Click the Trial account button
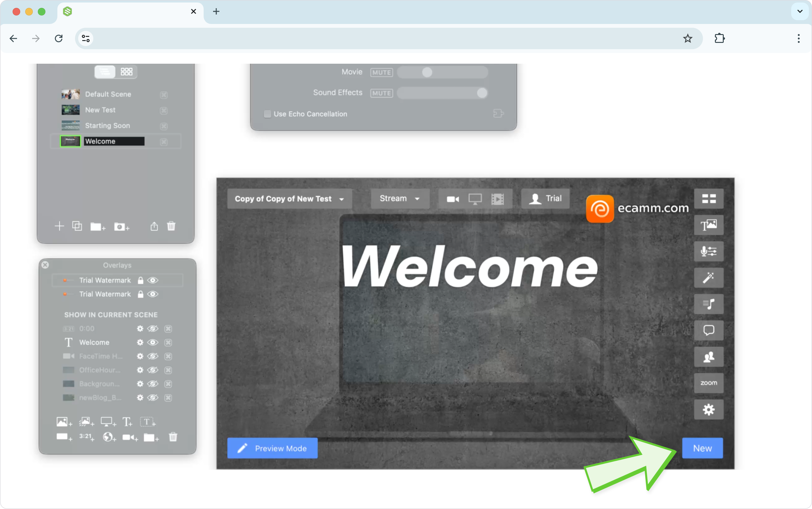The width and height of the screenshot is (812, 509). click(545, 199)
